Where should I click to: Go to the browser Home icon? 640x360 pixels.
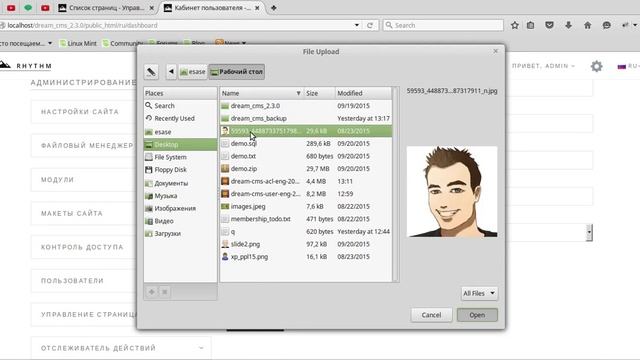click(x=587, y=25)
